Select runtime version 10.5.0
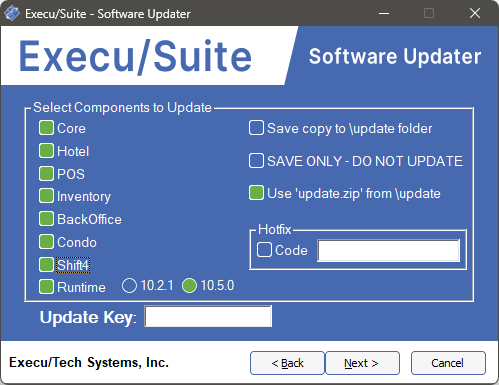Screen dimensions: 499x385 [189, 286]
